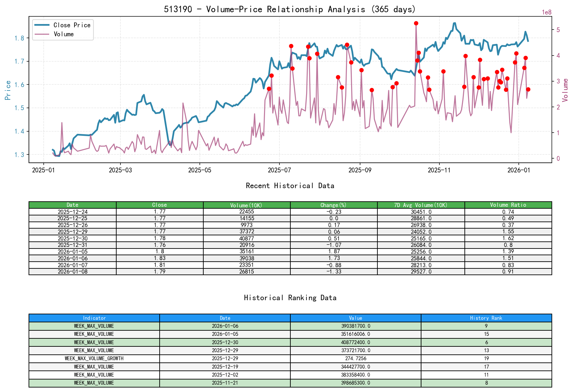Select the first red marker near 2025-07
Viewport: 574px width, 392px height.
point(269,89)
